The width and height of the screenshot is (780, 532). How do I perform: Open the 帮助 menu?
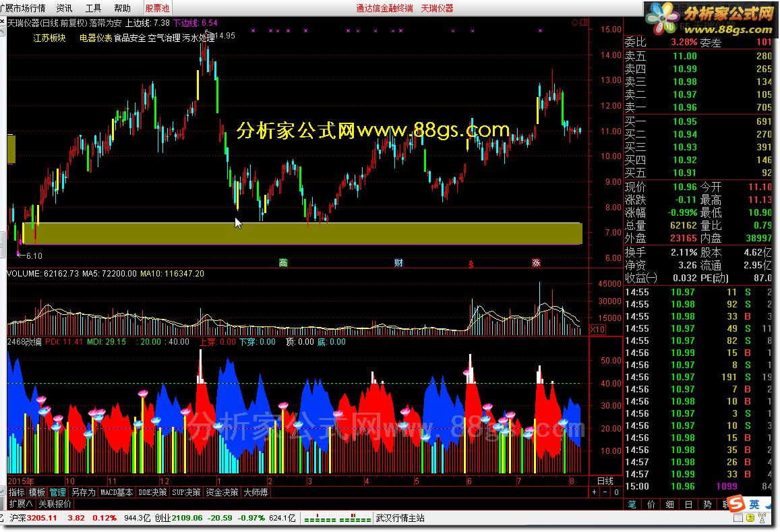click(123, 8)
